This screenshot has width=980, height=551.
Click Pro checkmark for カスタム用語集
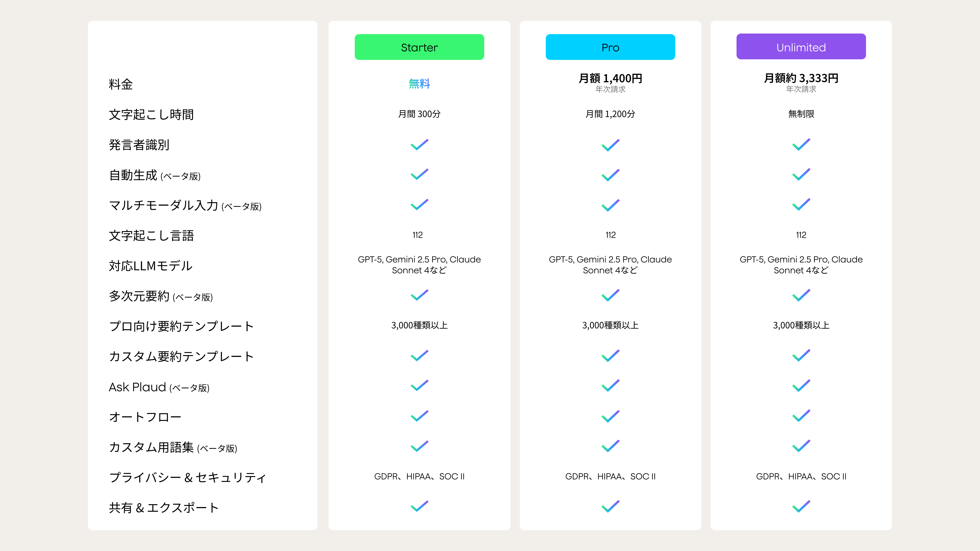610,446
